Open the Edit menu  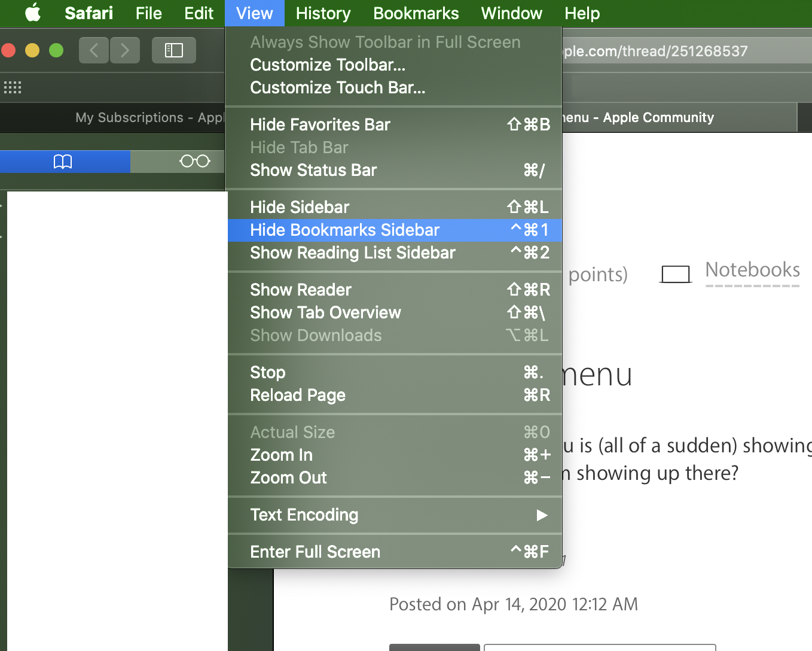pos(199,13)
